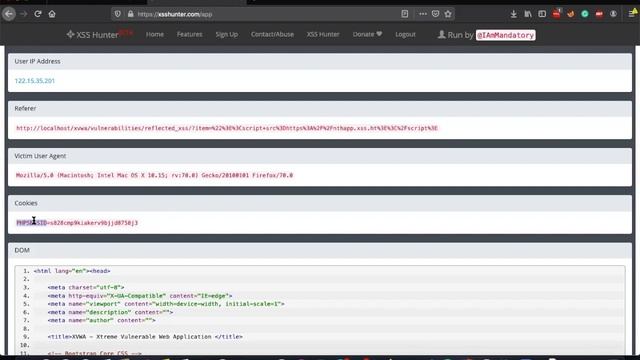Open the @IAmMandatory profile link
The image size is (640, 360).
[x=505, y=35]
